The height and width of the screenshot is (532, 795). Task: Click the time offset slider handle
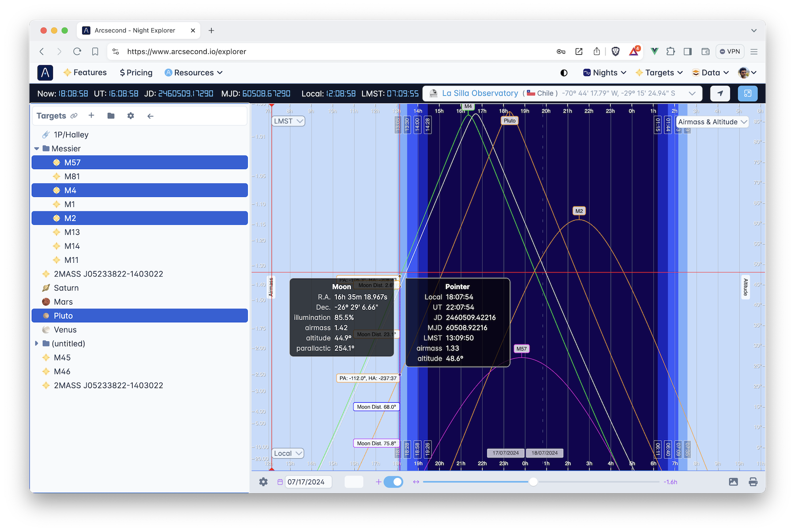click(533, 482)
